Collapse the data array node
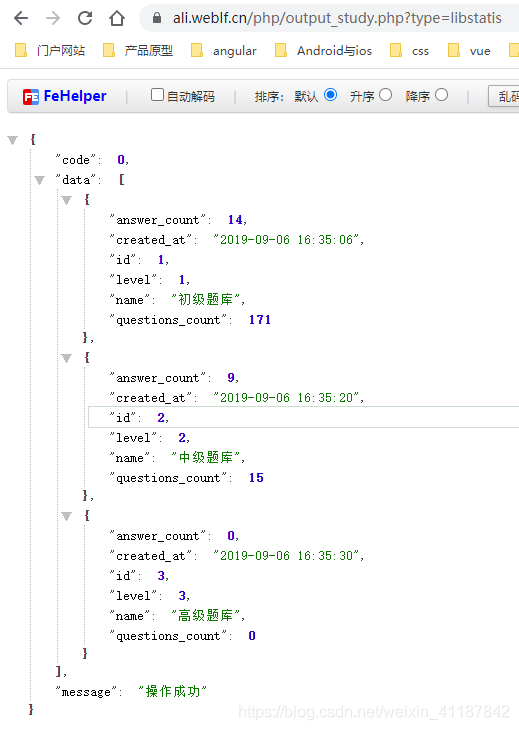The height and width of the screenshot is (730, 519). [x=40, y=180]
